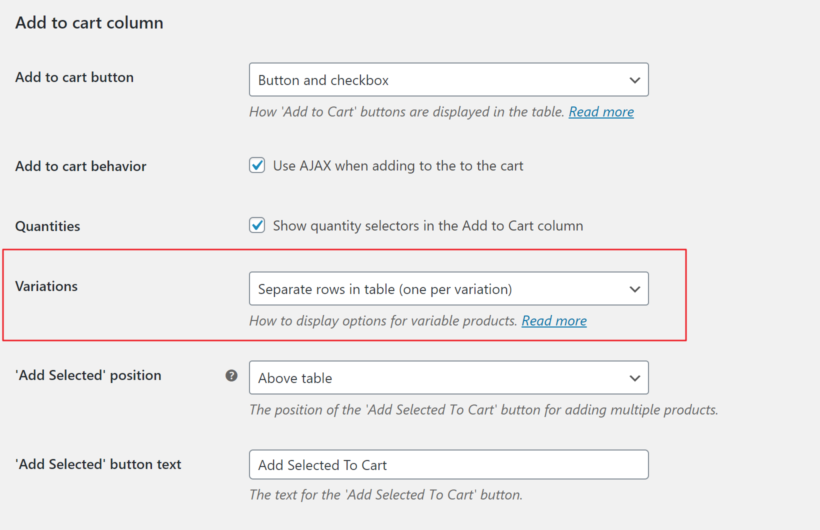Follow Read more link about Add to Cart buttons

pos(601,112)
